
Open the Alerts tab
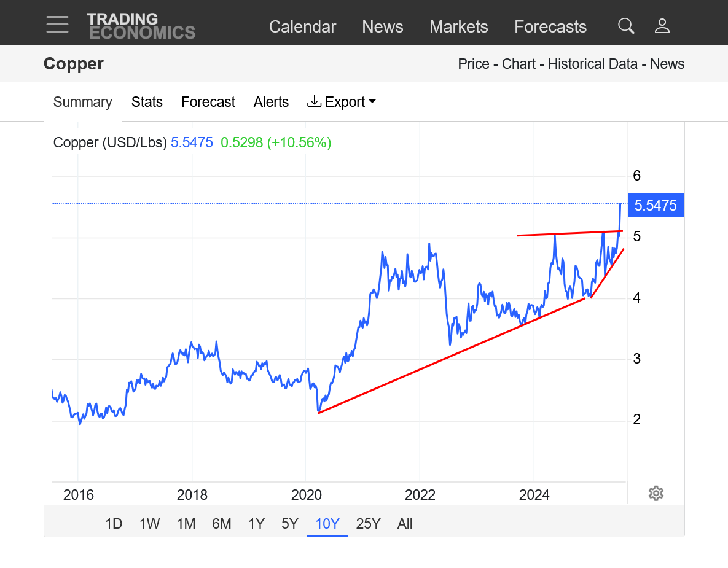pos(271,102)
